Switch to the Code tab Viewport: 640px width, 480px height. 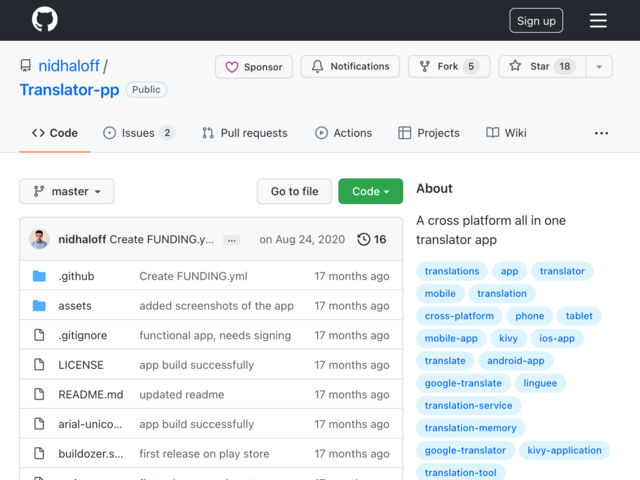coord(55,133)
